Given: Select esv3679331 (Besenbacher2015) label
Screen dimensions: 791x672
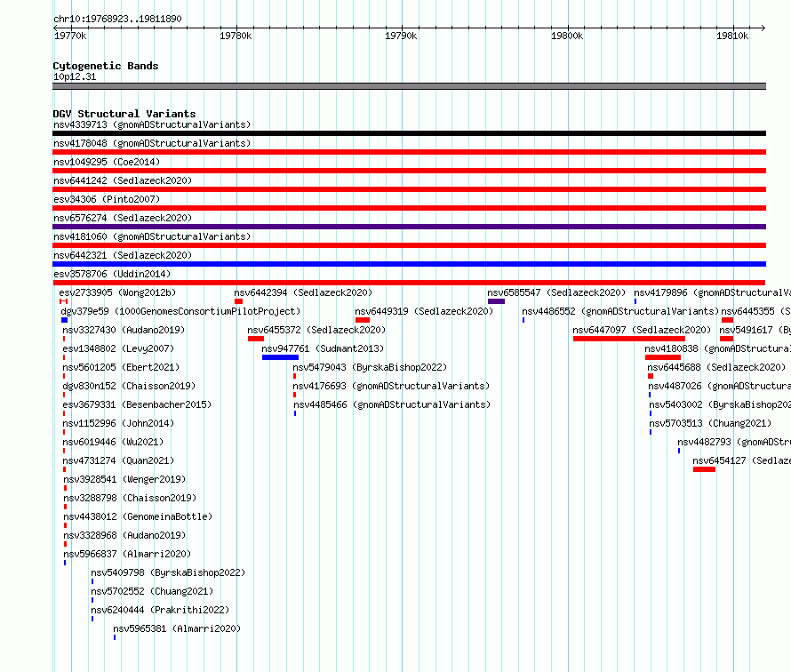Looking at the screenshot, I should coord(137,404).
